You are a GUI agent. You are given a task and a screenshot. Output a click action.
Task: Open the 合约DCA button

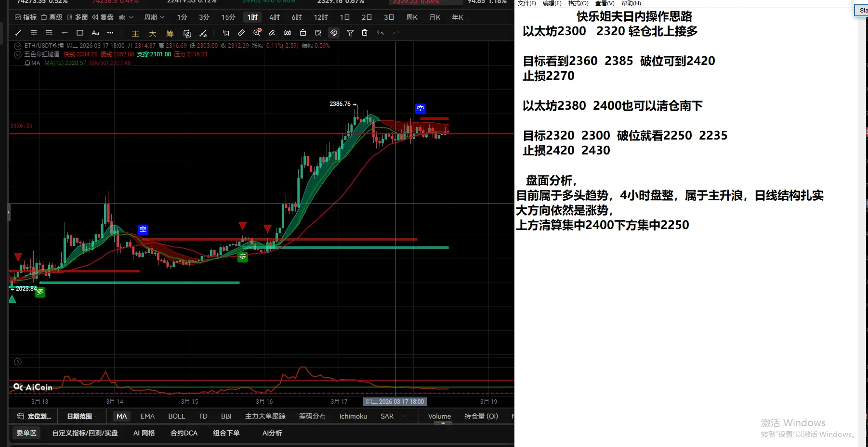(184, 433)
